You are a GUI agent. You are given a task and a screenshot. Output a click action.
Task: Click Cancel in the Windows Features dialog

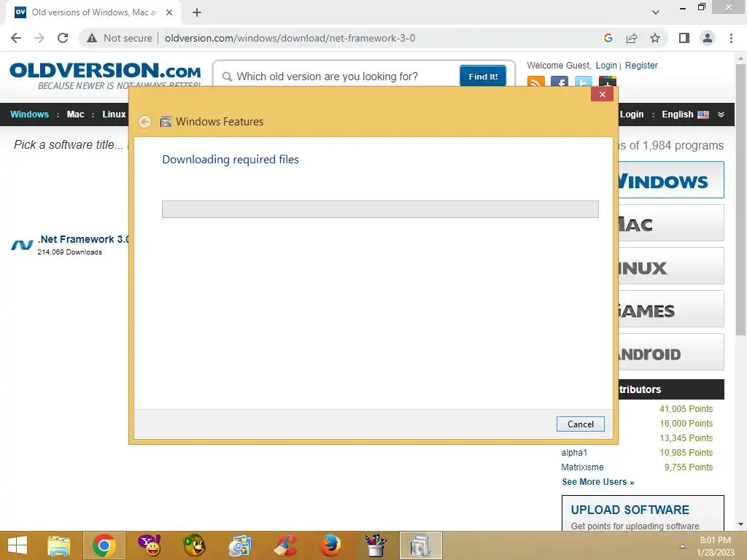[x=580, y=424]
